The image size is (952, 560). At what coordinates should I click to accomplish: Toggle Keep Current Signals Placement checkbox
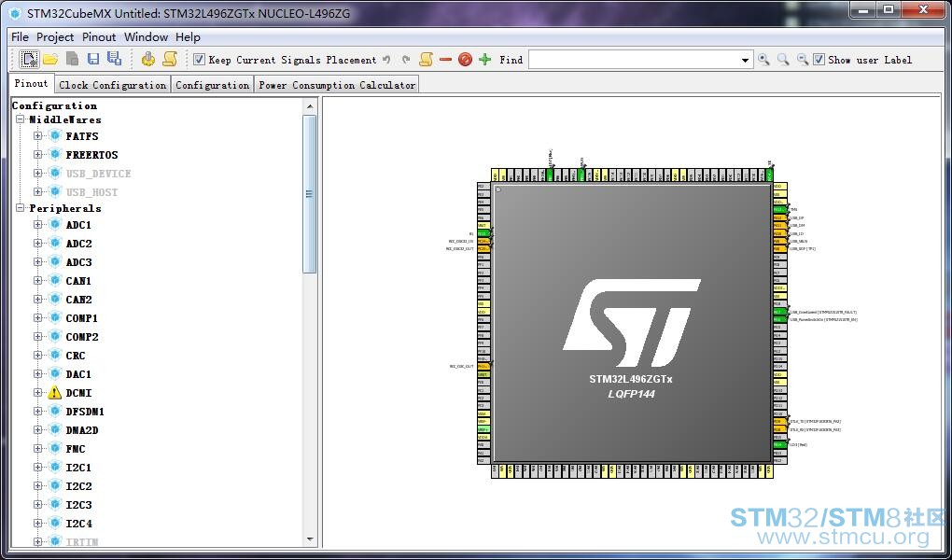(x=199, y=60)
